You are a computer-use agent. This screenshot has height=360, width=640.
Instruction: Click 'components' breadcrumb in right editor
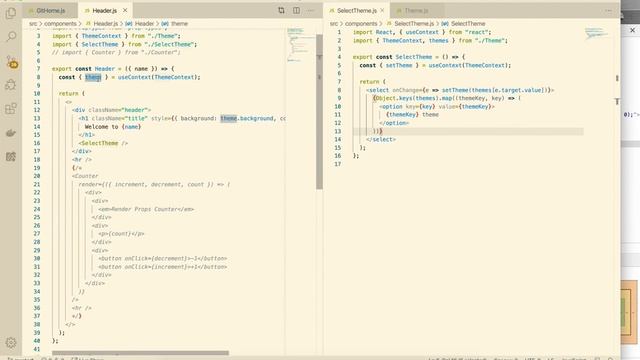coord(361,24)
